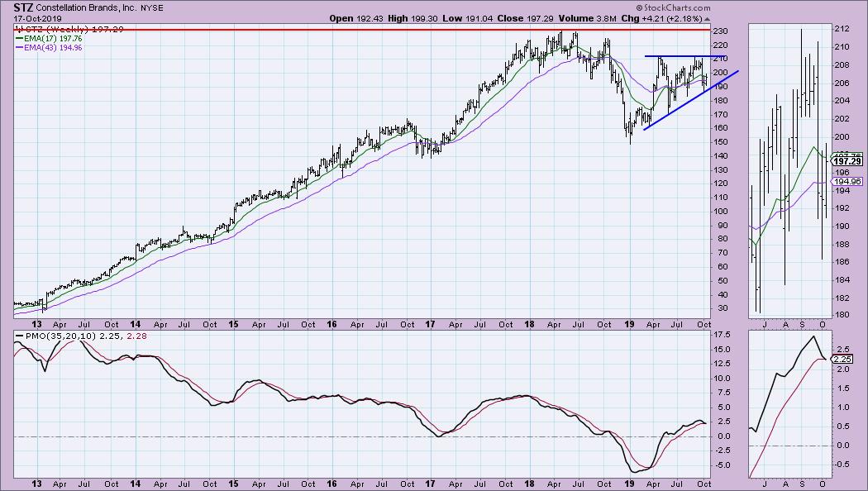Image resolution: width=868 pixels, height=491 pixels.
Task: Click the 186 label on zoom price axis
Action: coord(842,262)
